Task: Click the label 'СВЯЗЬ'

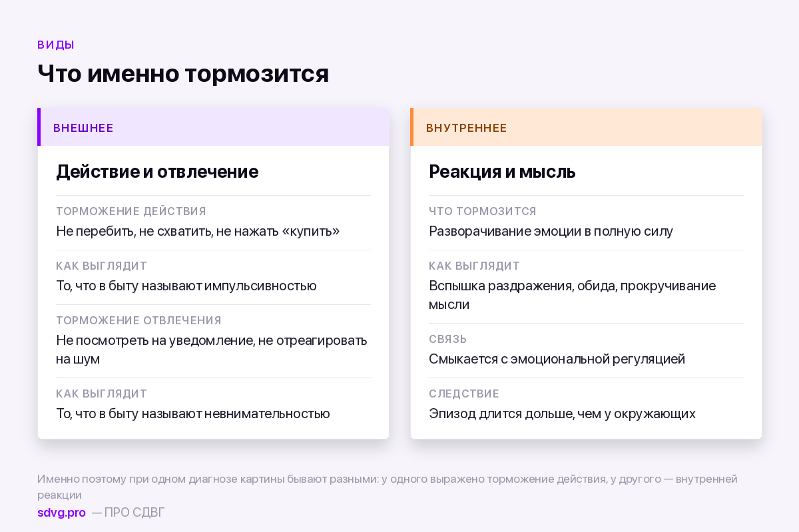Action: (x=448, y=340)
